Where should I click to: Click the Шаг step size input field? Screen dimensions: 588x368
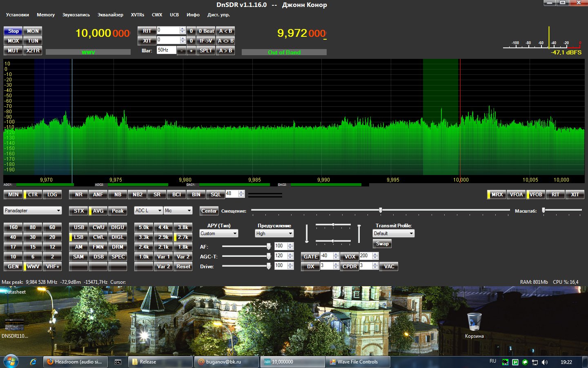(166, 50)
